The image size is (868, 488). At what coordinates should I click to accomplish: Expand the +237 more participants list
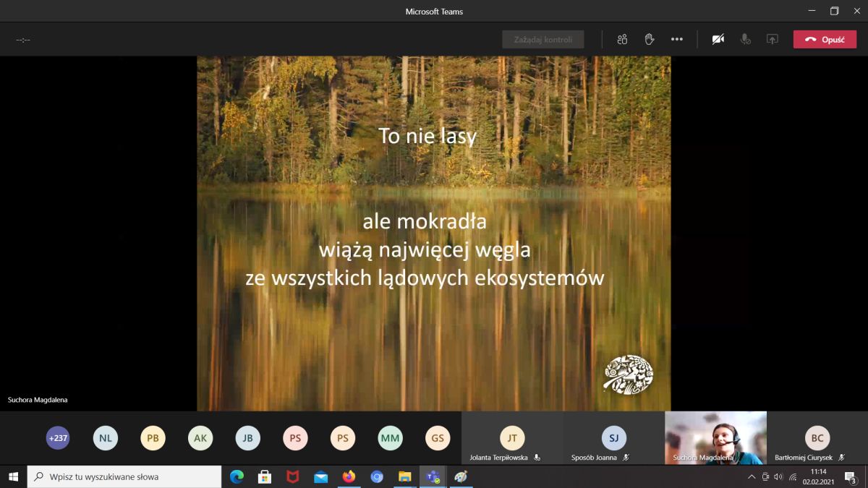(58, 438)
